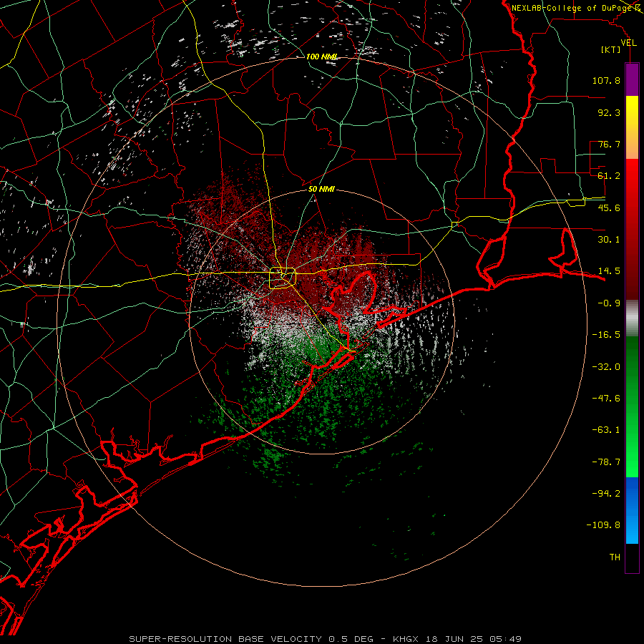Click the 30.1 velocity scale value

pos(609,240)
